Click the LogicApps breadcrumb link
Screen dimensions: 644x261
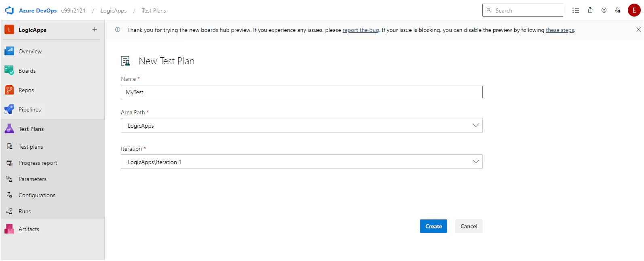[114, 11]
